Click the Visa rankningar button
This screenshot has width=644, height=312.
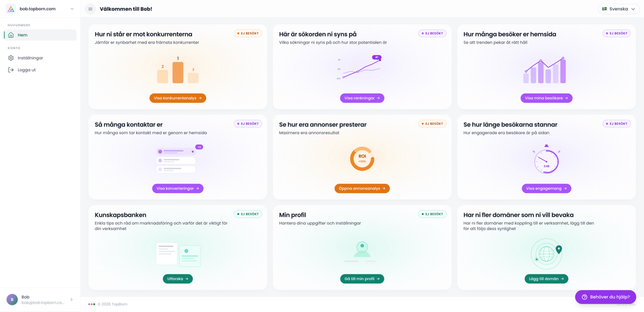pos(362,98)
